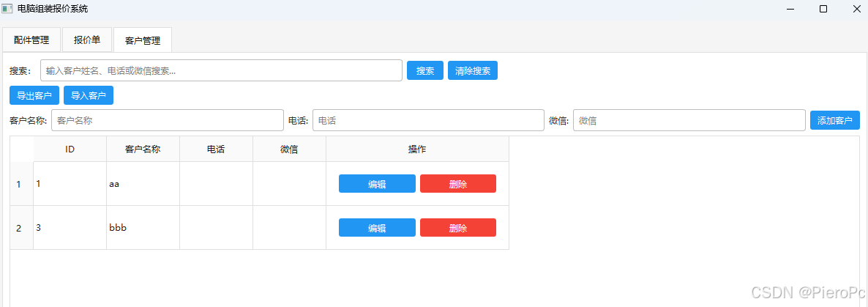
Task: Click the ID column header
Action: [70, 149]
